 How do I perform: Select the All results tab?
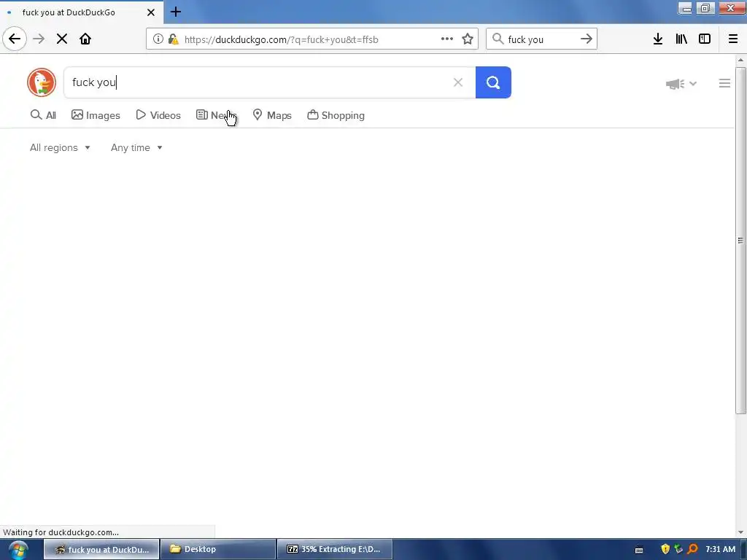click(43, 115)
